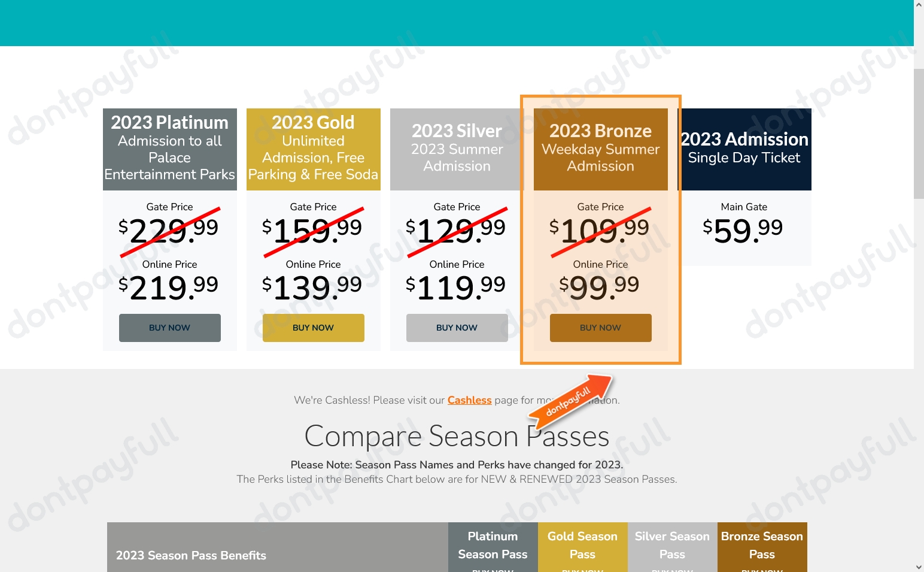
Task: Click the Gold Season Pass column header
Action: point(582,545)
